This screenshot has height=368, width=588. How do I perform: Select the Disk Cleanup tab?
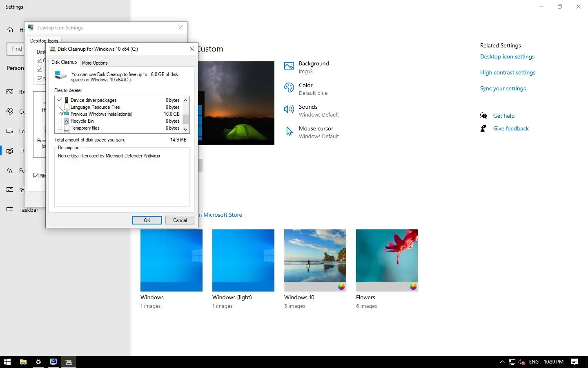pyautogui.click(x=64, y=62)
